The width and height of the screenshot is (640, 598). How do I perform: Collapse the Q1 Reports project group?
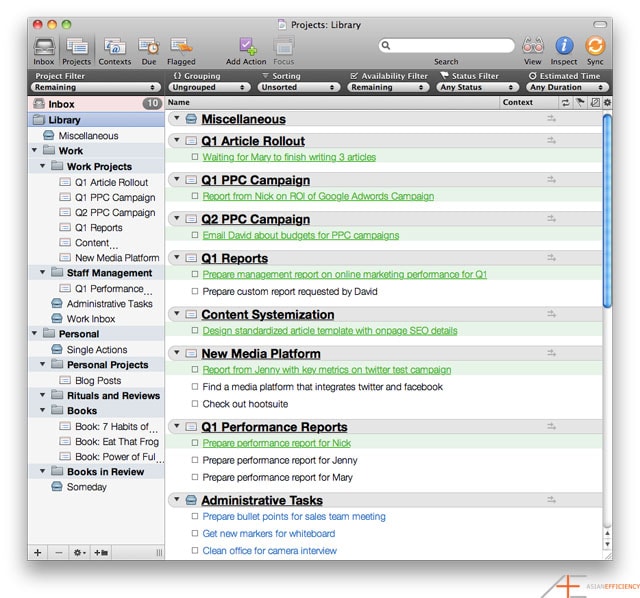point(177,257)
